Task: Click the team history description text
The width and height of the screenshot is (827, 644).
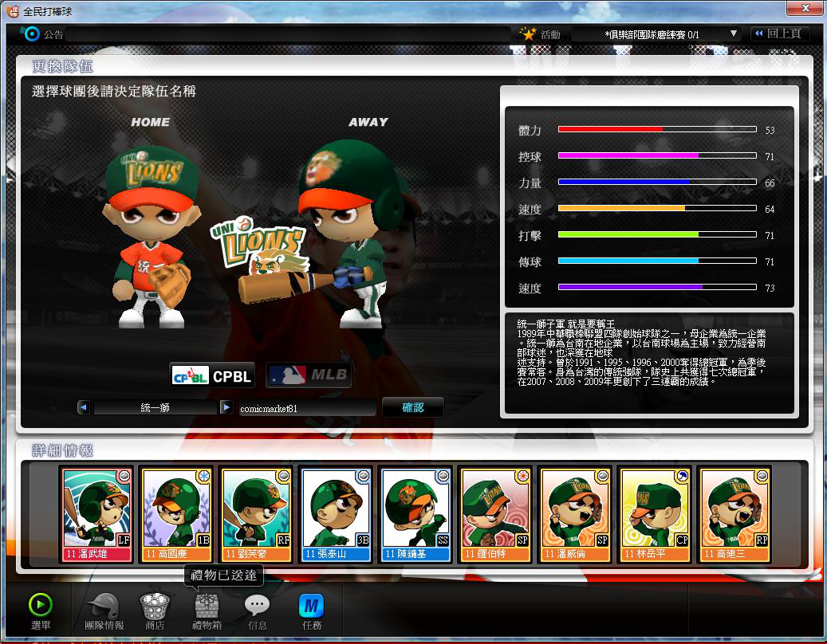Action: click(641, 352)
